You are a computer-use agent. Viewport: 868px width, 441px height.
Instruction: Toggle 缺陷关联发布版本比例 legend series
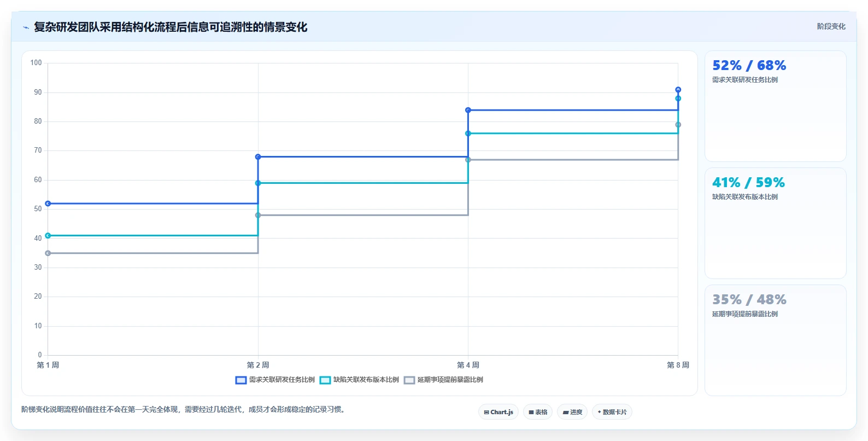[359, 380]
